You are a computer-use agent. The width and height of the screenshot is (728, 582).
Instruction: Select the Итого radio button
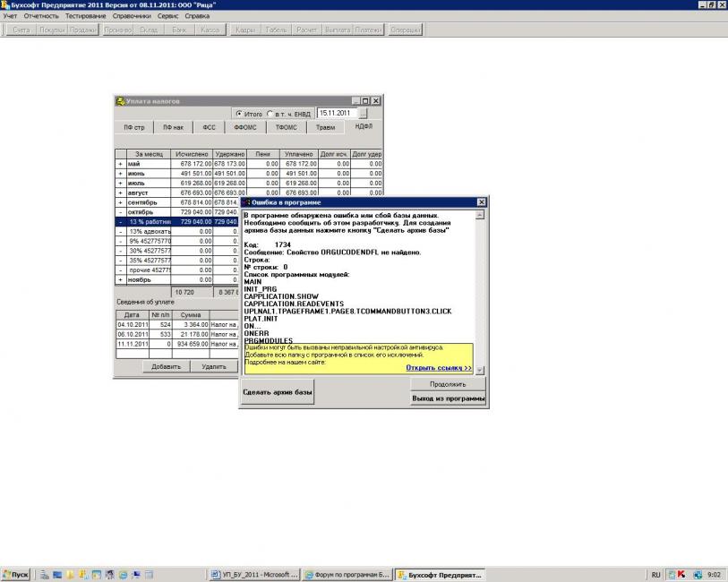239,114
